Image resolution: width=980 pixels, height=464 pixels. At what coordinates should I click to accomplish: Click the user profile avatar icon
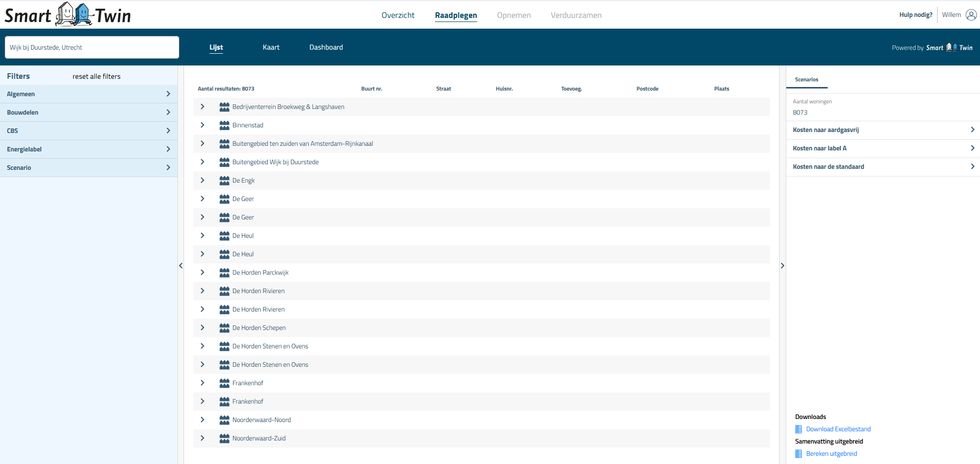971,15
